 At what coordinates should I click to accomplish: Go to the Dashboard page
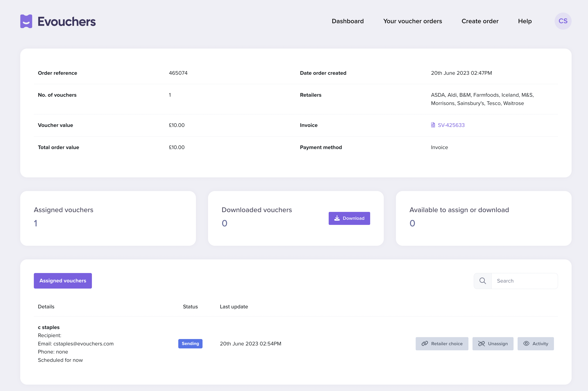tap(348, 21)
